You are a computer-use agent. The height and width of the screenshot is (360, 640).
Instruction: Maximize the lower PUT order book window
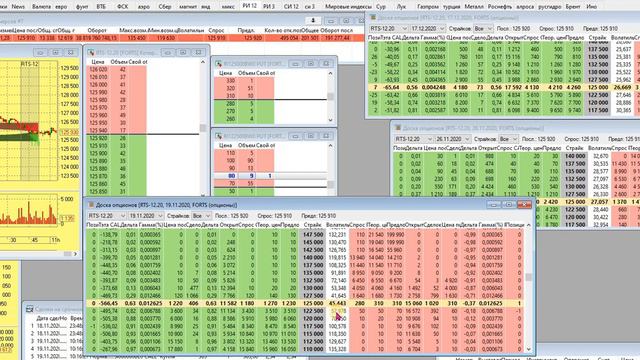[311, 136]
